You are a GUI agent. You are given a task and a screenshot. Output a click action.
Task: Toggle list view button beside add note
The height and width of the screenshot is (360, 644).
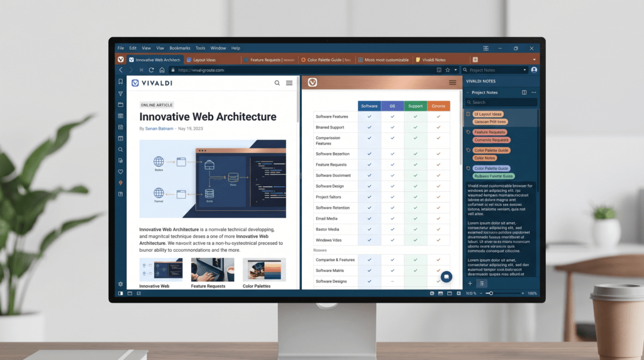[x=482, y=284]
